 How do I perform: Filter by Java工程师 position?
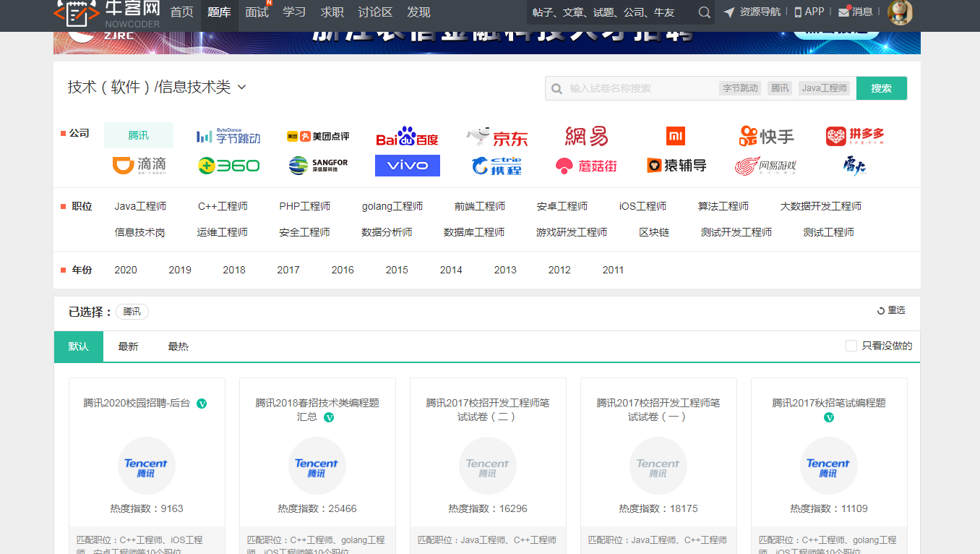[140, 206]
